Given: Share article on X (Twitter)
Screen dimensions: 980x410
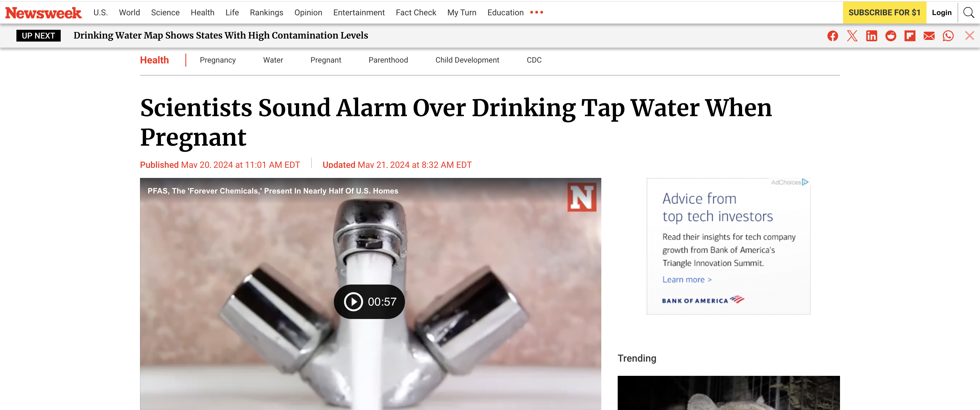Looking at the screenshot, I should click(852, 36).
